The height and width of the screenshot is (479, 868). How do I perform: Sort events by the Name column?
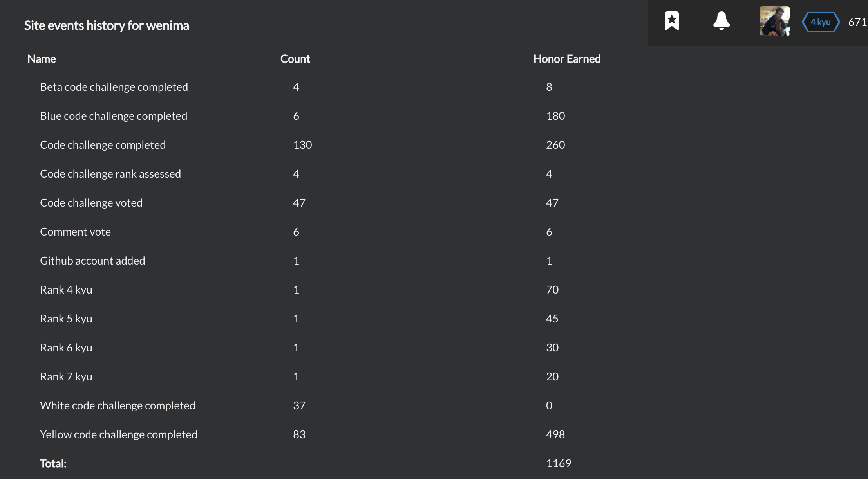41,59
